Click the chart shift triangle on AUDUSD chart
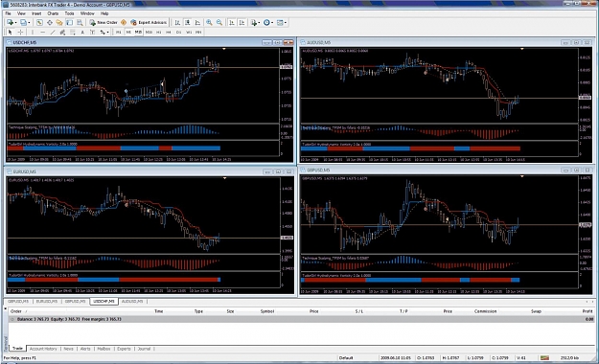 click(x=521, y=49)
